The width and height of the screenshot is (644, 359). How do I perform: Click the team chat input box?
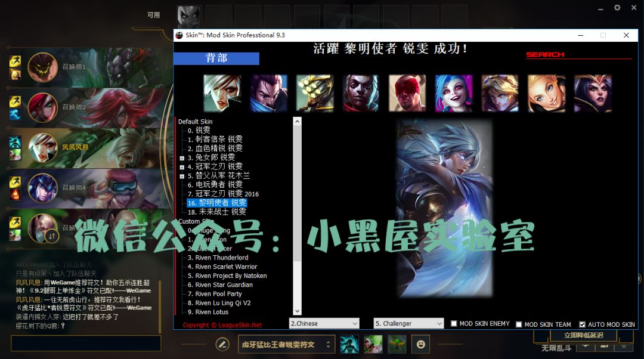86,343
